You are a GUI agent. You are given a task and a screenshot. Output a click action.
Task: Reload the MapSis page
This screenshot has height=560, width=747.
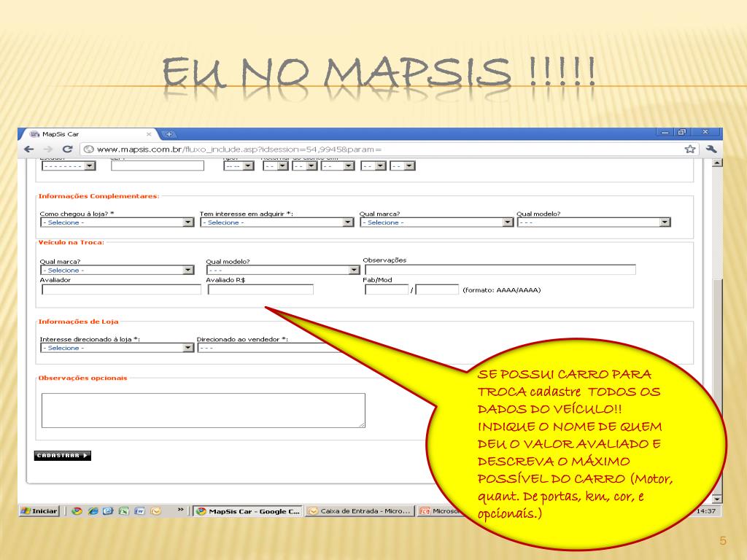pyautogui.click(x=67, y=149)
